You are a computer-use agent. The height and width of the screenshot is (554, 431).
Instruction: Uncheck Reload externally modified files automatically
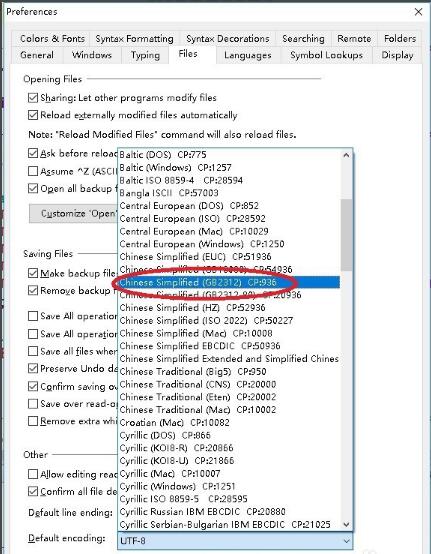coord(33,115)
